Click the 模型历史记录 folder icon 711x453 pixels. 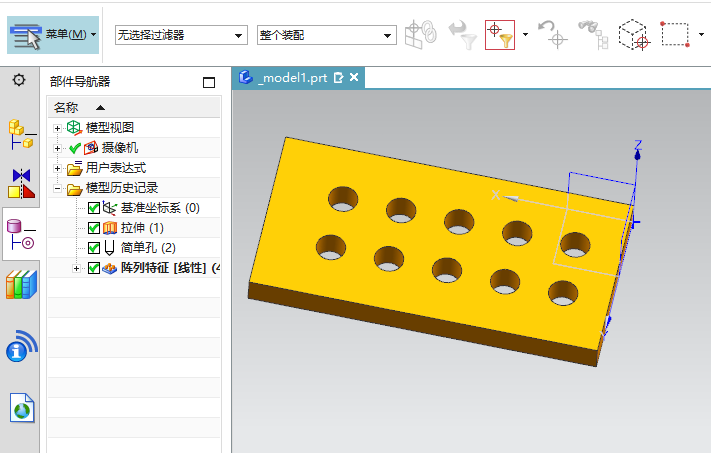74,189
